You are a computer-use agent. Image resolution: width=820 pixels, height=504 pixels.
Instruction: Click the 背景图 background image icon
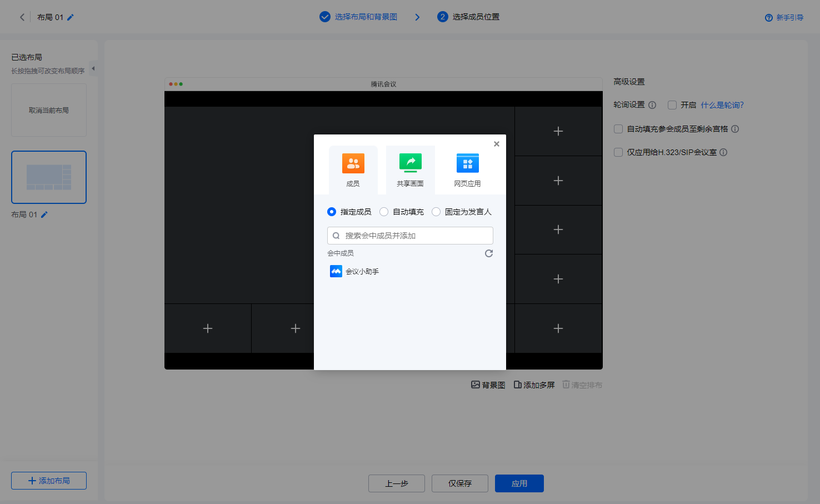click(x=476, y=385)
